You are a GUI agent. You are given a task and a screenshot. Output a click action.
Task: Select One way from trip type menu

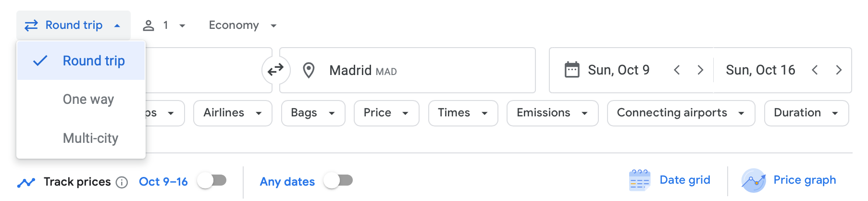pos(88,100)
